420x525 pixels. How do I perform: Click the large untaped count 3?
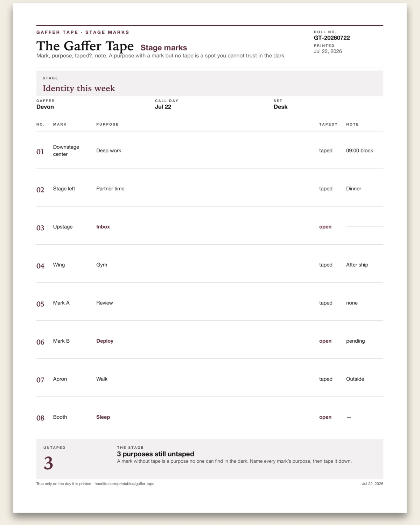[48, 463]
